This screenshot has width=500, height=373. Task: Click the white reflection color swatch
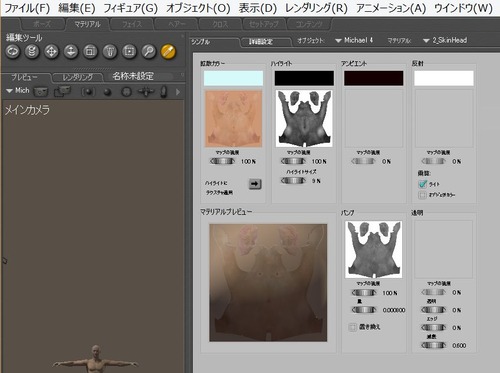(444, 78)
